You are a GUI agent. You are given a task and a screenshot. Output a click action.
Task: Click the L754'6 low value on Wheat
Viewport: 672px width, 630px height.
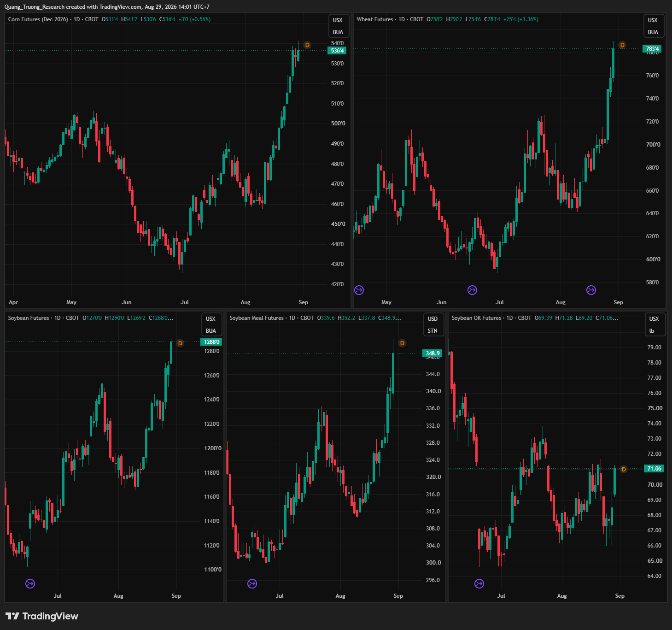coord(473,19)
